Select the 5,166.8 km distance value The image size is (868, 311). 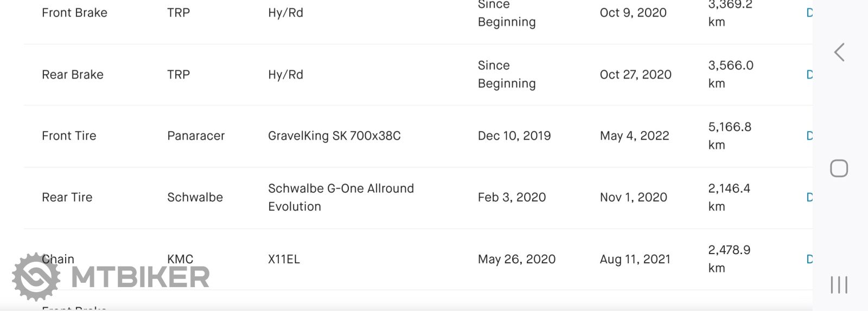(x=730, y=135)
